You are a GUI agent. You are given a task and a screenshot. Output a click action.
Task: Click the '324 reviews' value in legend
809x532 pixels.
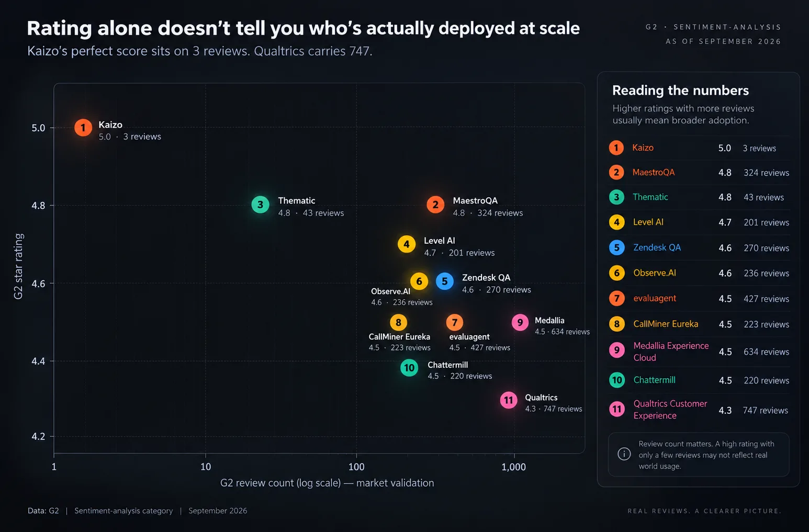766,173
